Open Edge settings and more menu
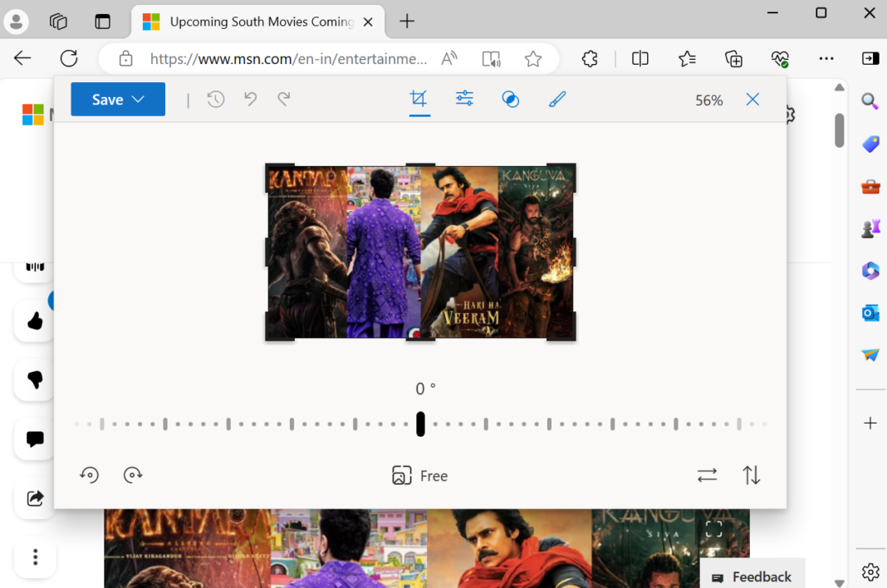Screen dimensions: 887x588 (x=826, y=59)
